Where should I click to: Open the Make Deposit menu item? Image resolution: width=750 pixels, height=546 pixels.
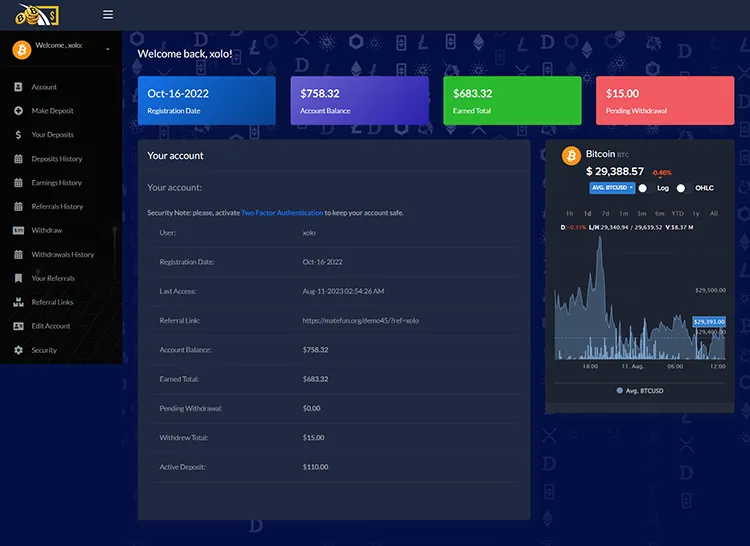coord(53,111)
